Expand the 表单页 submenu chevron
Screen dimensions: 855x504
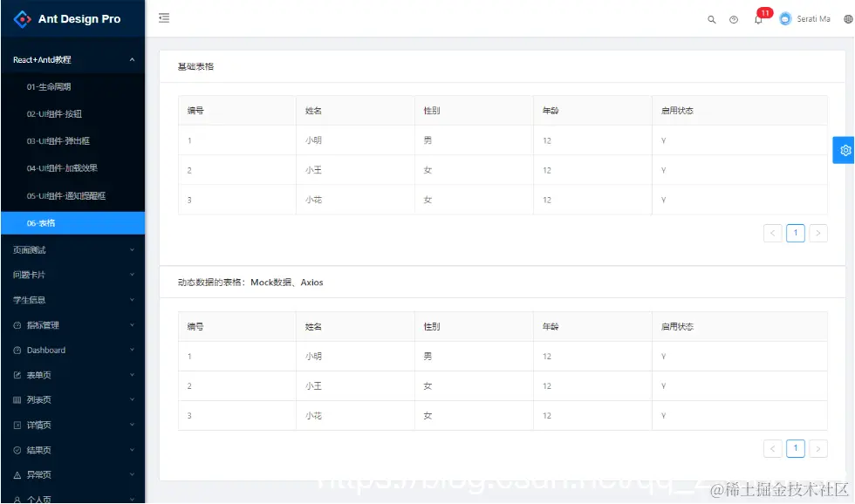132,375
